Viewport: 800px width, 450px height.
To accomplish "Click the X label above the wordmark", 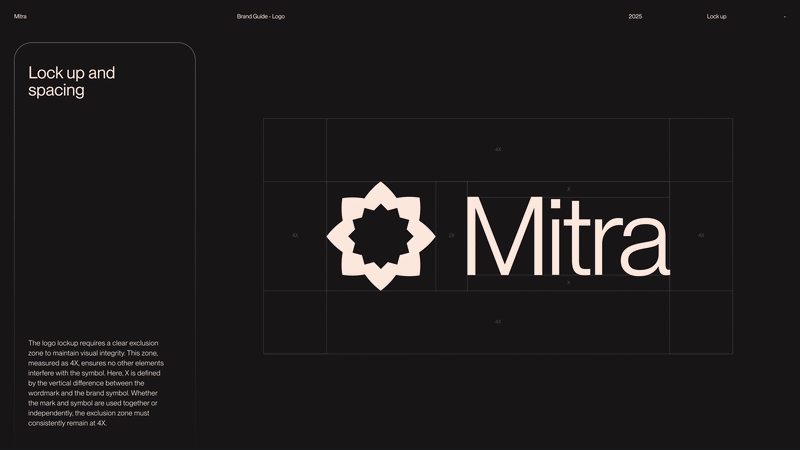I will [569, 189].
